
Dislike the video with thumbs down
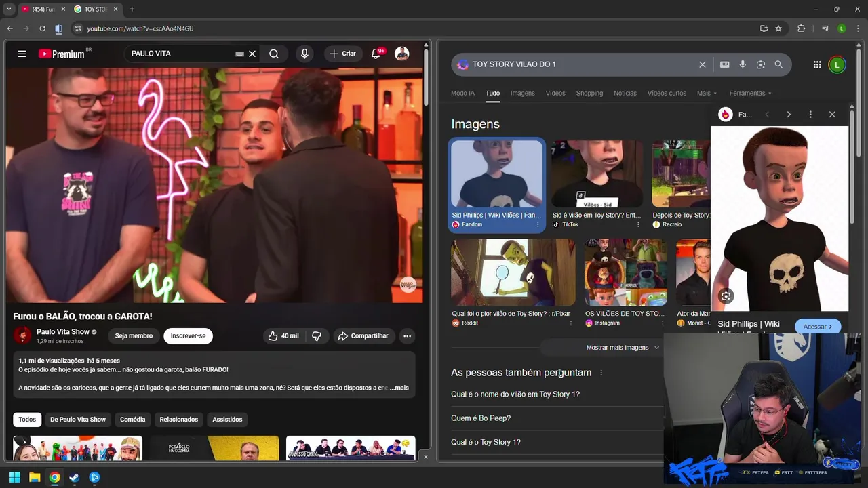(x=317, y=335)
